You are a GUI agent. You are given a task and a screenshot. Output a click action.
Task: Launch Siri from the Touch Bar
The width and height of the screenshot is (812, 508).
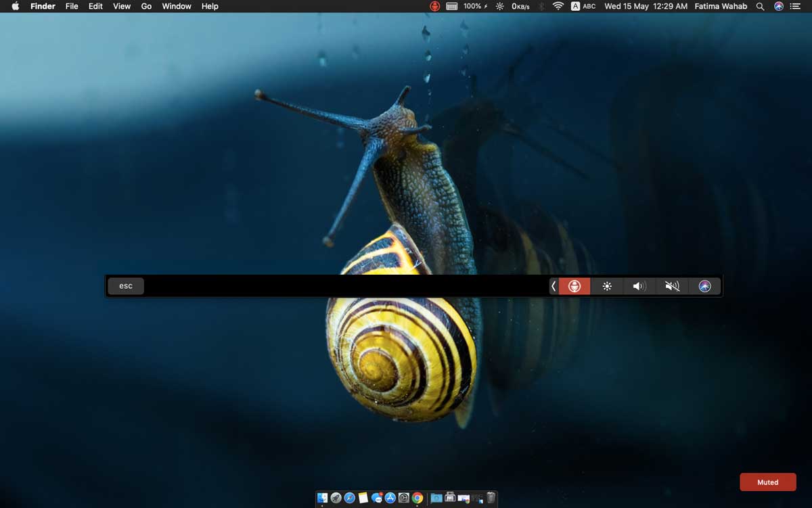704,286
